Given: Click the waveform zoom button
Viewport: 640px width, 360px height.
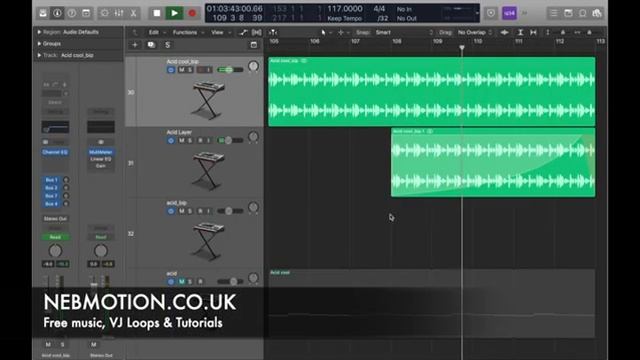Looking at the screenshot, I should click(504, 32).
